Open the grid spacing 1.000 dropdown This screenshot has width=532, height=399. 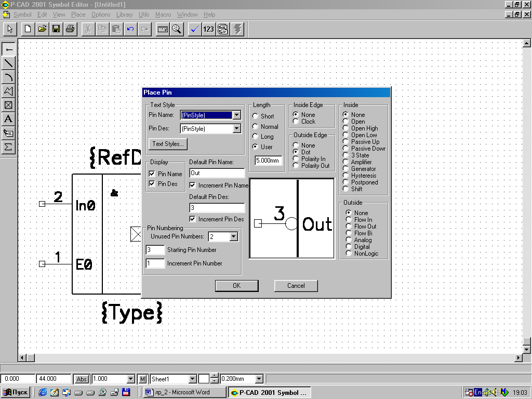[x=131, y=379]
